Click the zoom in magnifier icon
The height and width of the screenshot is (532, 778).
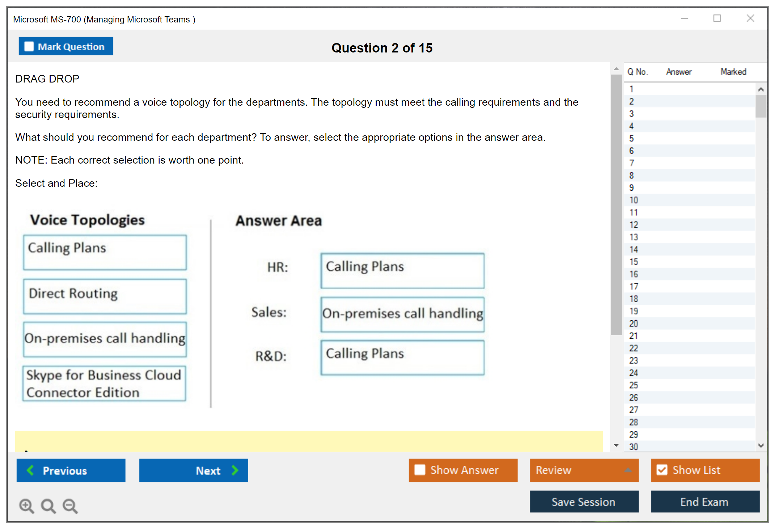[26, 506]
